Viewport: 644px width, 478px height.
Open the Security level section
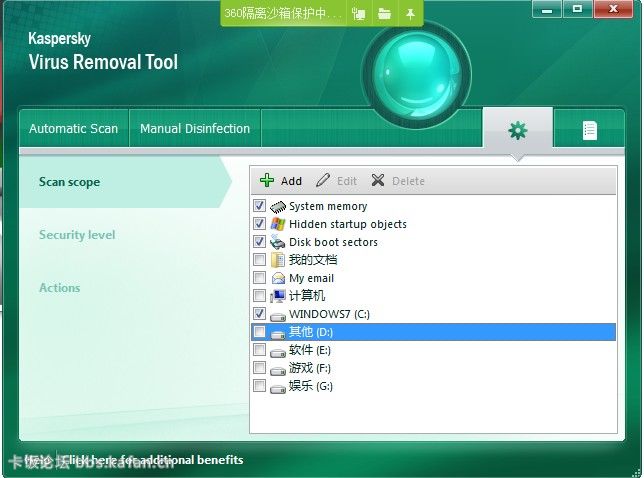coord(77,234)
